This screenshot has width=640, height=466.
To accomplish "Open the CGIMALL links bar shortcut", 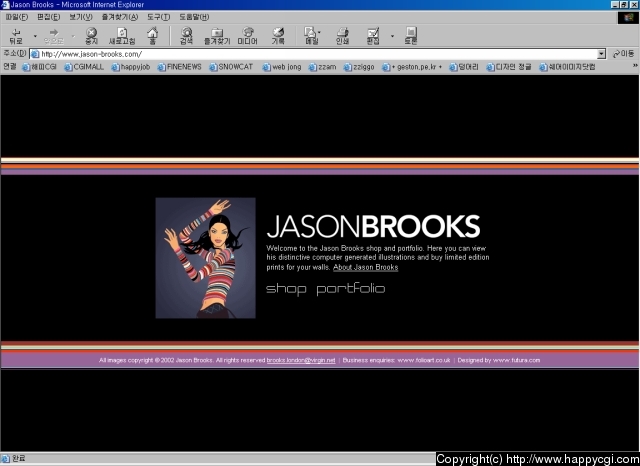I will click(x=84, y=67).
